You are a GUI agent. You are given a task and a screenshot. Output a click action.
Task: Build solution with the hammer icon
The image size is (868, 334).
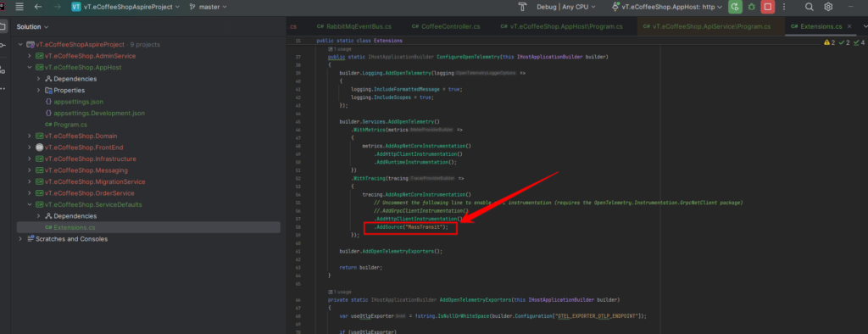point(522,7)
